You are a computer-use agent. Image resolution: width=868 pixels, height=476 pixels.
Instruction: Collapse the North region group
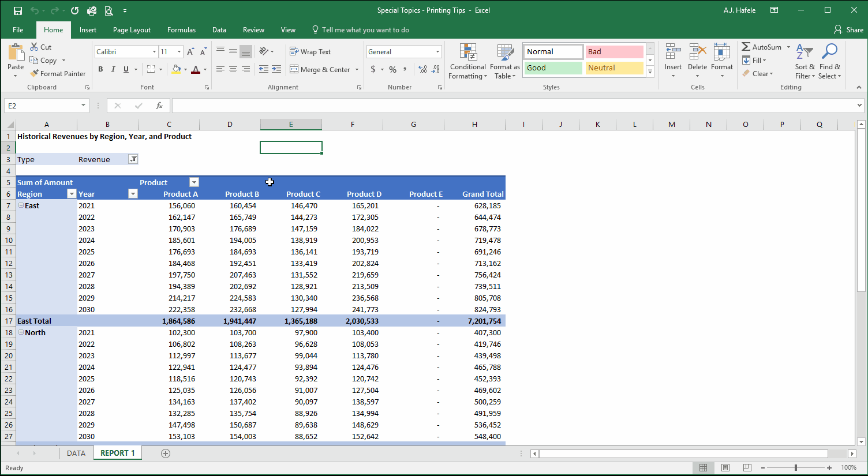pyautogui.click(x=21, y=332)
